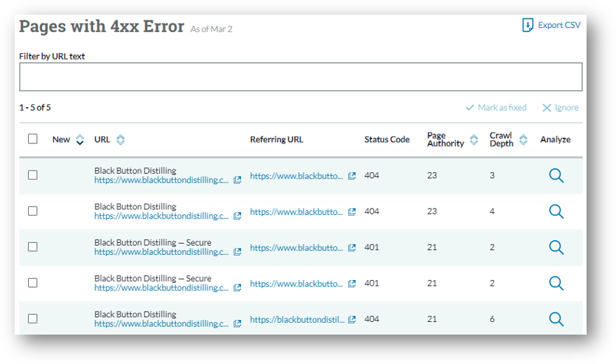
Task: Click the Analyze column header
Action: (555, 139)
